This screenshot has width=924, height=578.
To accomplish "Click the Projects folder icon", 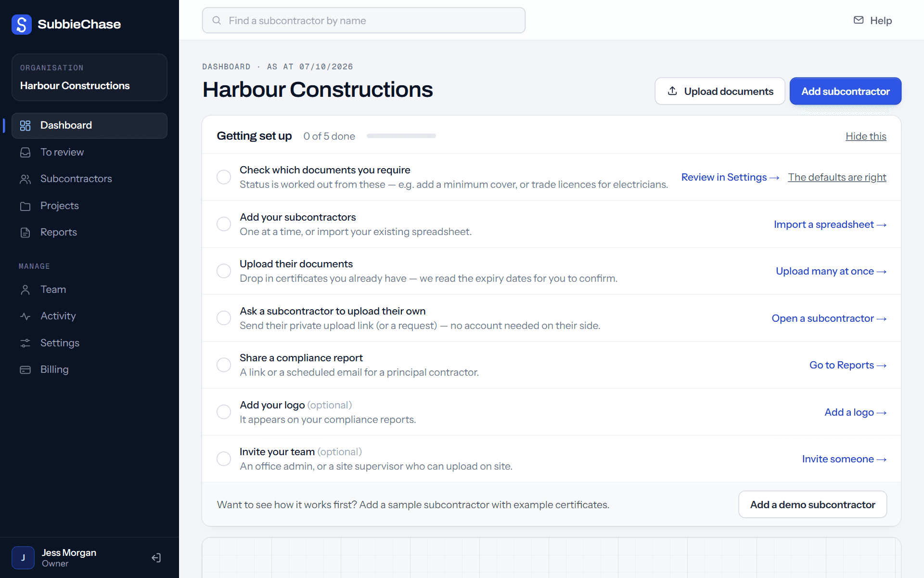I will 26,206.
